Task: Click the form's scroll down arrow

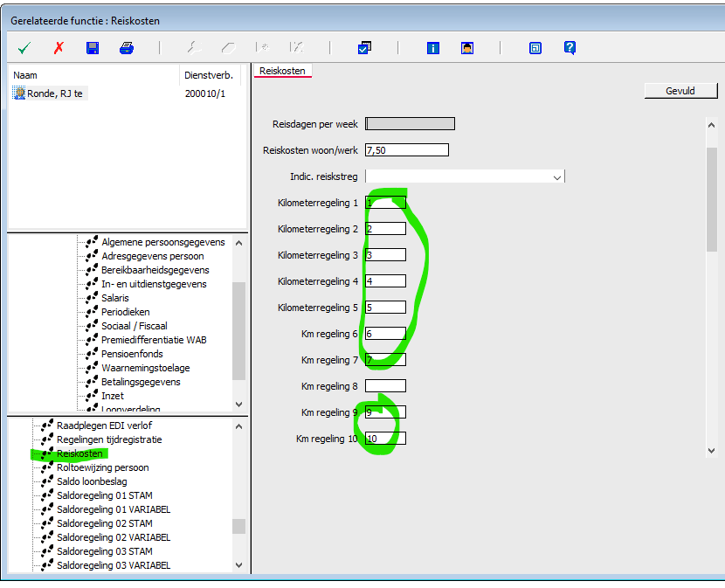Action: pos(711,451)
